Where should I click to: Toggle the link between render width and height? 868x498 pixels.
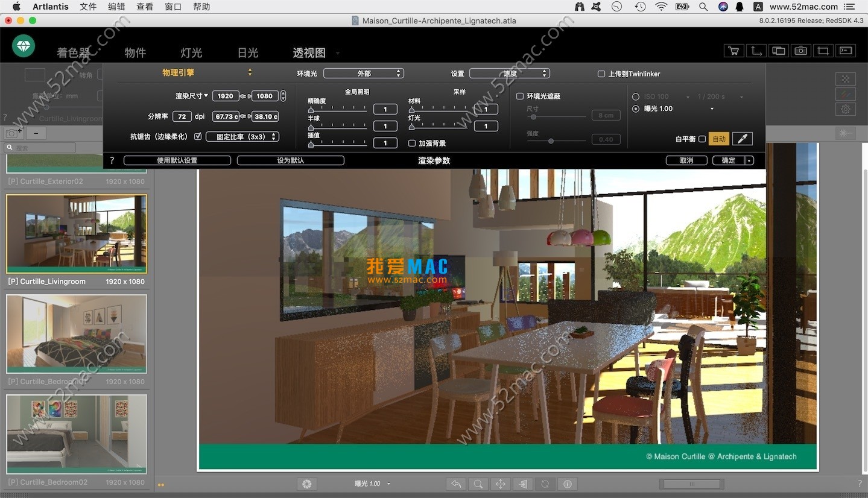pos(245,96)
